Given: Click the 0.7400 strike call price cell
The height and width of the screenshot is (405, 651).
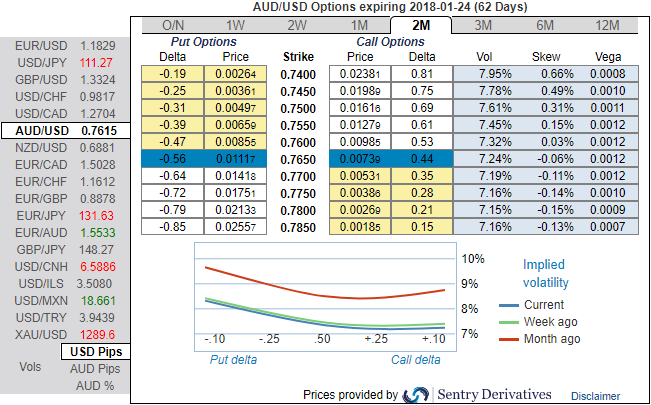Looking at the screenshot, I should pyautogui.click(x=358, y=73).
